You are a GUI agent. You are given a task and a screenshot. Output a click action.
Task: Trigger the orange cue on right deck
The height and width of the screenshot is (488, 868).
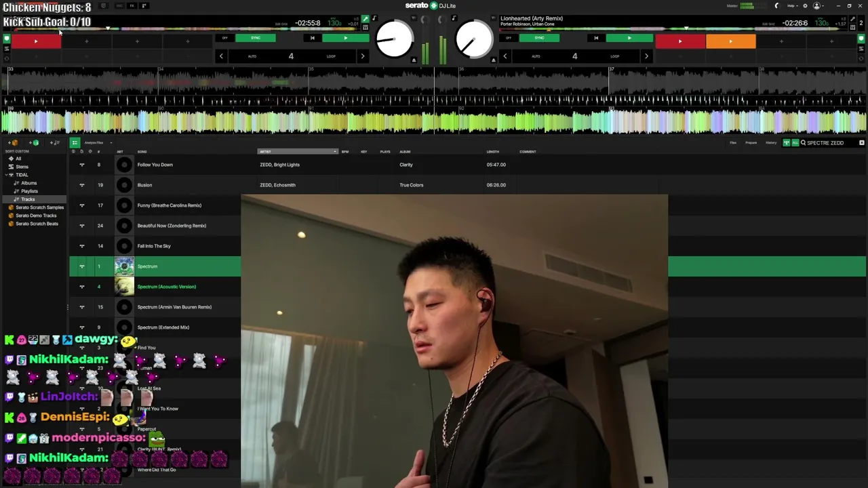click(x=730, y=41)
